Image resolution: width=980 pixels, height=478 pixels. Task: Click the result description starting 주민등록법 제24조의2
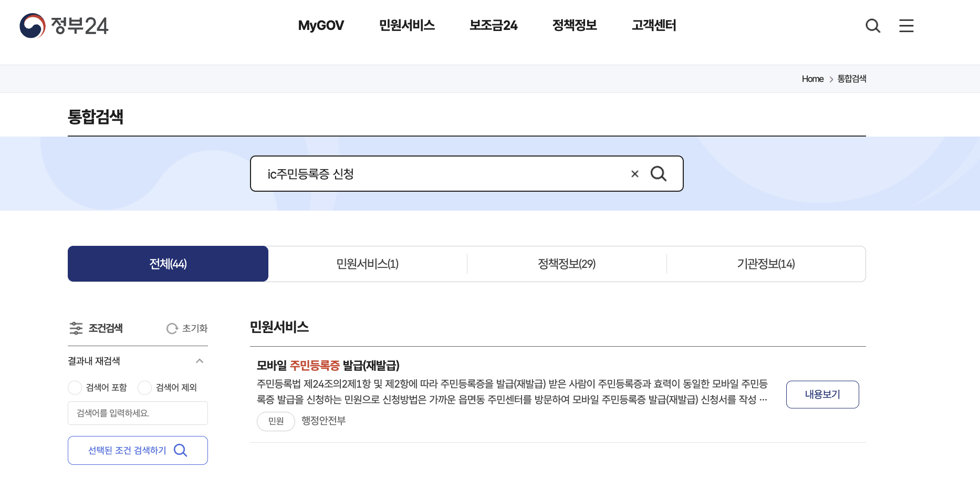coord(512,392)
